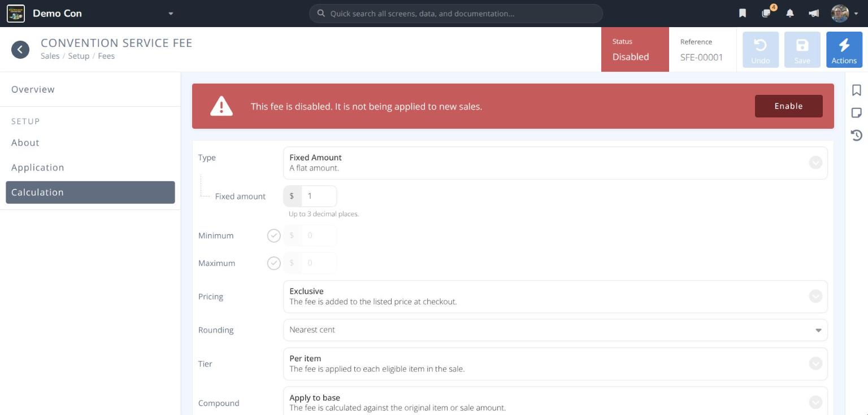The width and height of the screenshot is (868, 415).
Task: Click the Fees breadcrumb link
Action: [106, 56]
